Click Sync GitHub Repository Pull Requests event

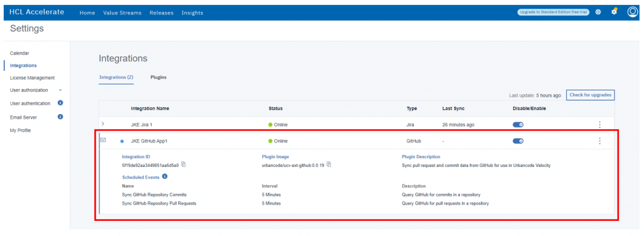[159, 203]
